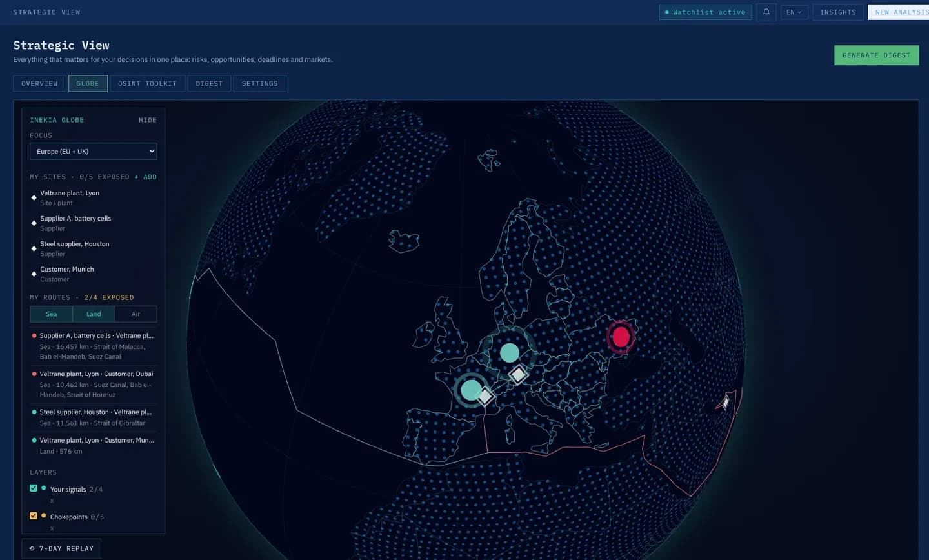
Task: Select the teal signal circle over France
Action: pyautogui.click(x=471, y=390)
